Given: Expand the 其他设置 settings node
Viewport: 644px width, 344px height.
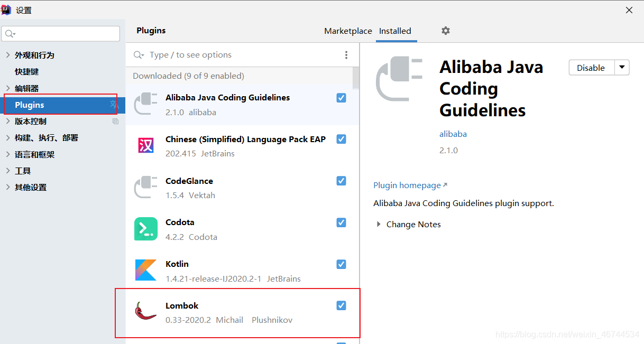Looking at the screenshot, I should pyautogui.click(x=7, y=188).
